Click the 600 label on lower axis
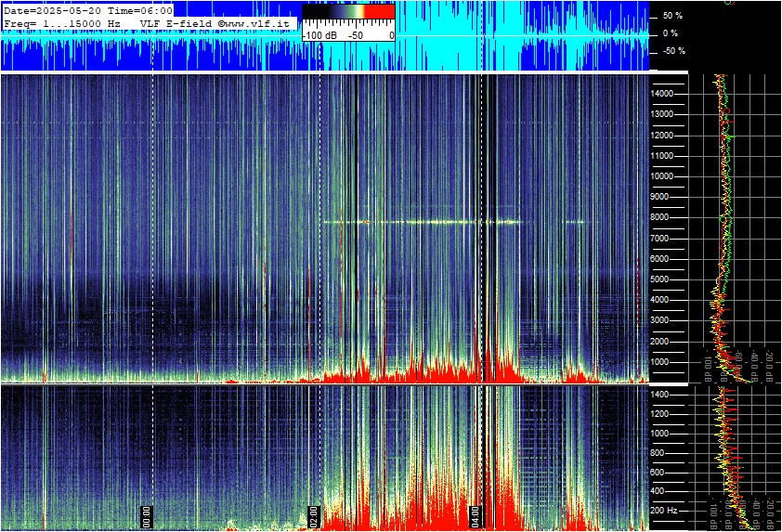Screen dimensions: 782x532 point(657,473)
